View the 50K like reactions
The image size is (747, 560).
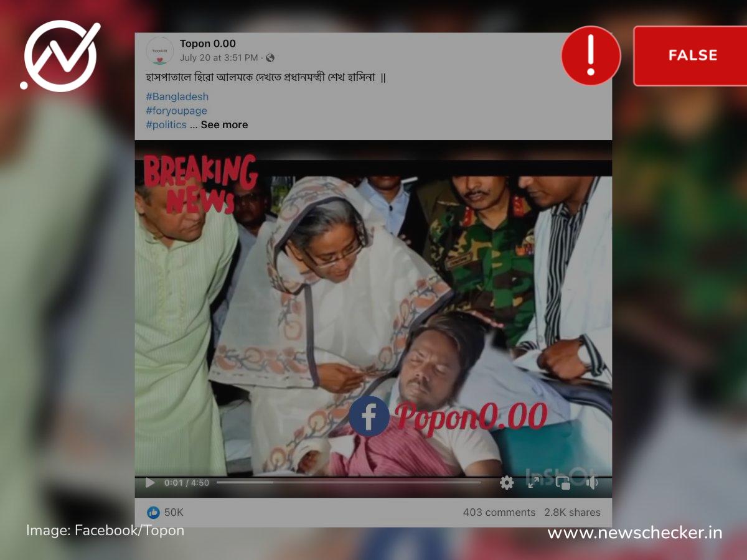click(x=166, y=513)
